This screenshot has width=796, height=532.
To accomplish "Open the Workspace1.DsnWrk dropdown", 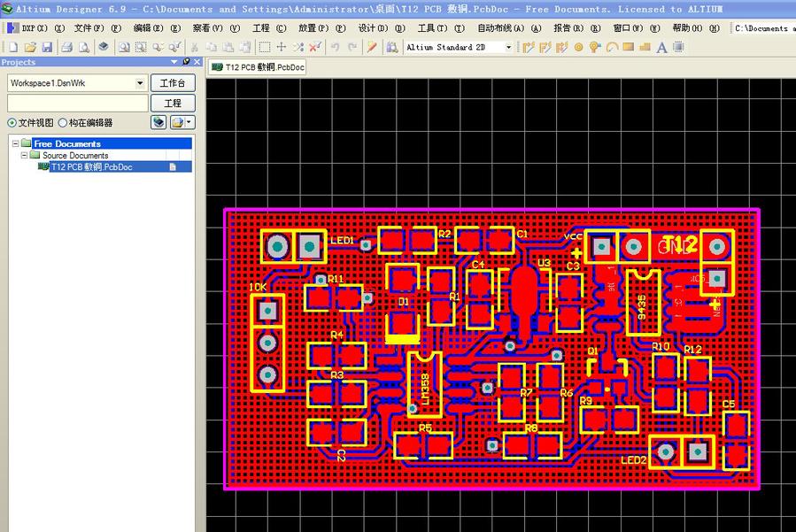I will 140,82.
